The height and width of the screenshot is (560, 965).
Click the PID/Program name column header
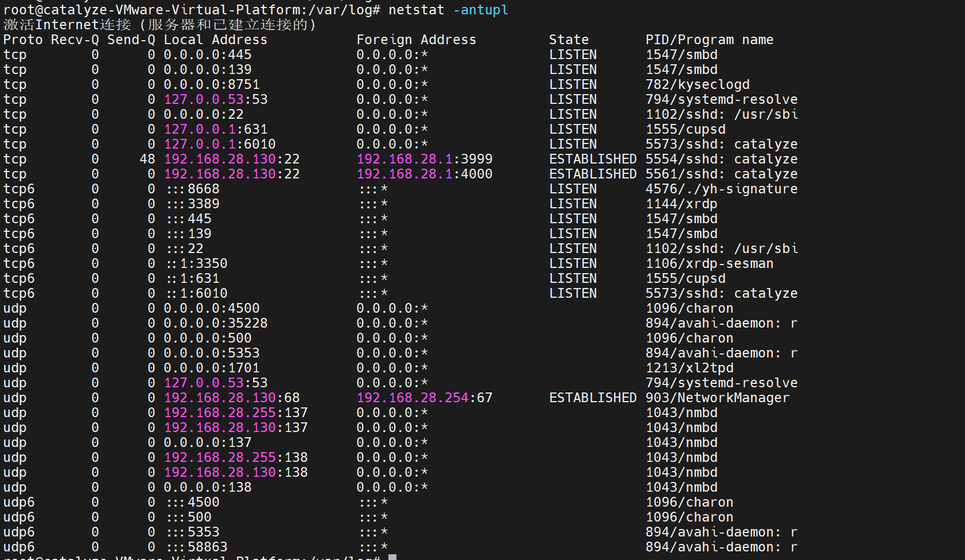point(709,40)
